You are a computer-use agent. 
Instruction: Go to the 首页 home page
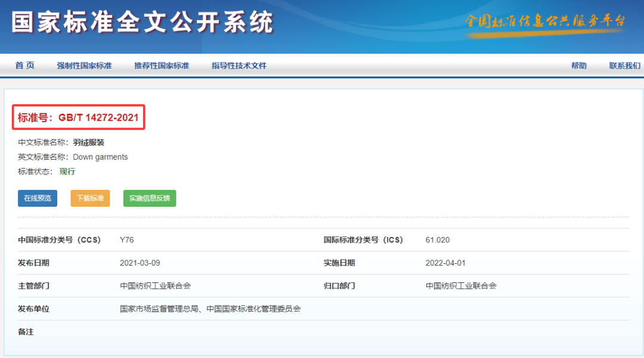coord(25,66)
